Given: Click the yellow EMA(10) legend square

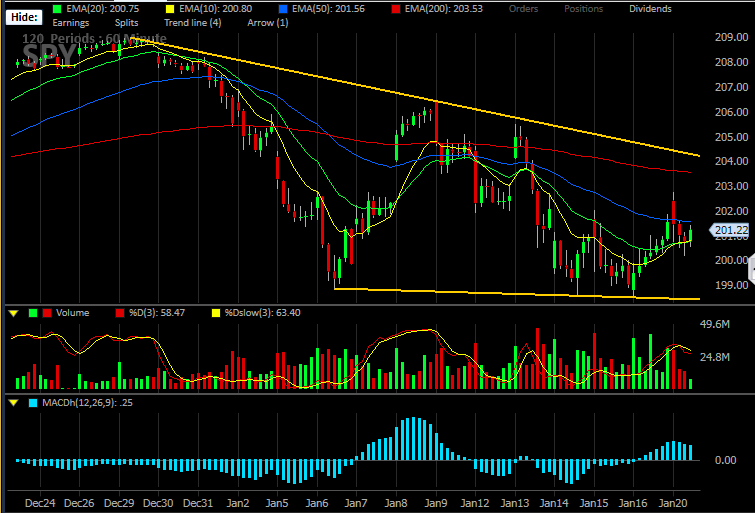Looking at the screenshot, I should (x=169, y=9).
